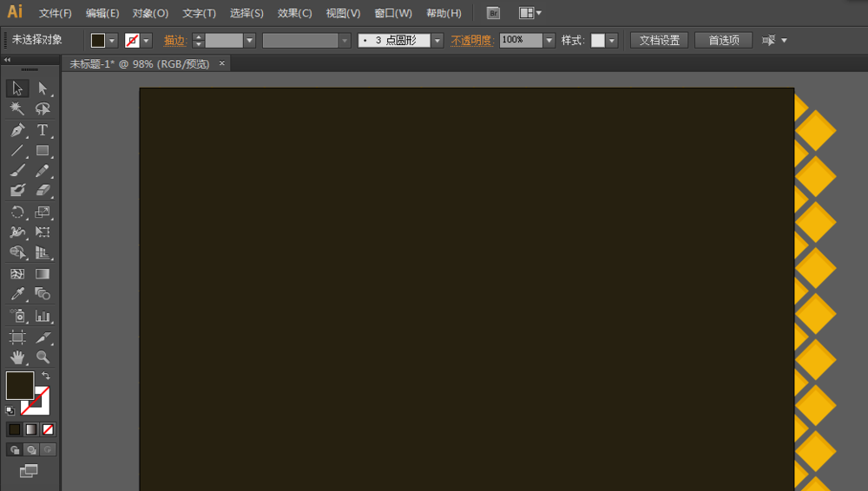Select the Selection tool (black arrow)

17,88
